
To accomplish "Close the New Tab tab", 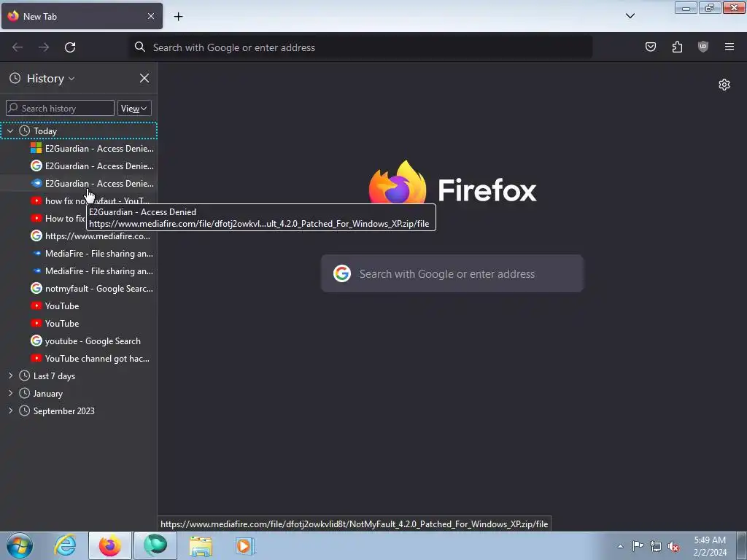I will tap(150, 16).
